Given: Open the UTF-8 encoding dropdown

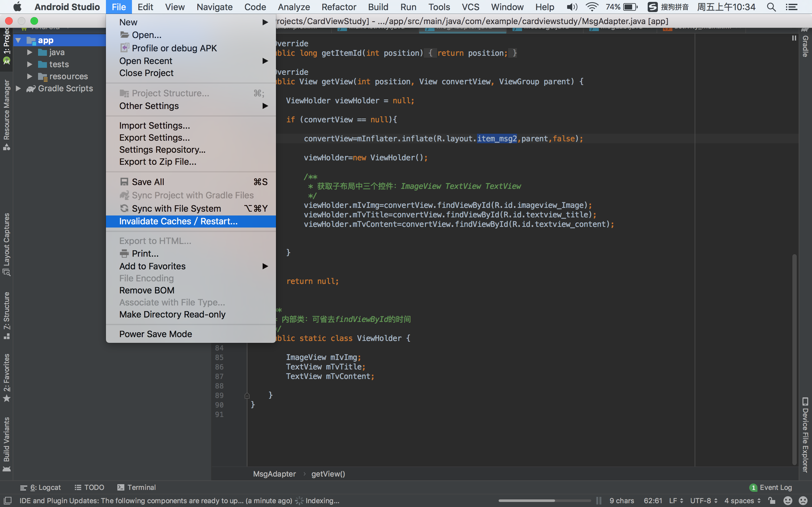Looking at the screenshot, I should tap(704, 501).
